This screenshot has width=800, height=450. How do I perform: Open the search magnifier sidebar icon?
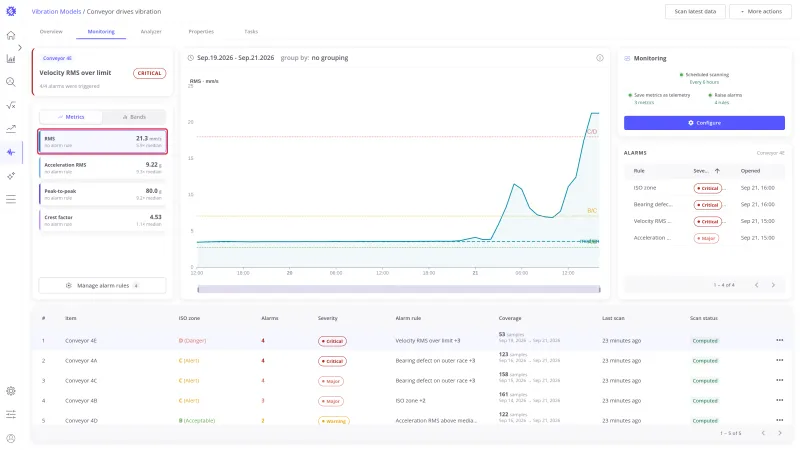point(11,82)
